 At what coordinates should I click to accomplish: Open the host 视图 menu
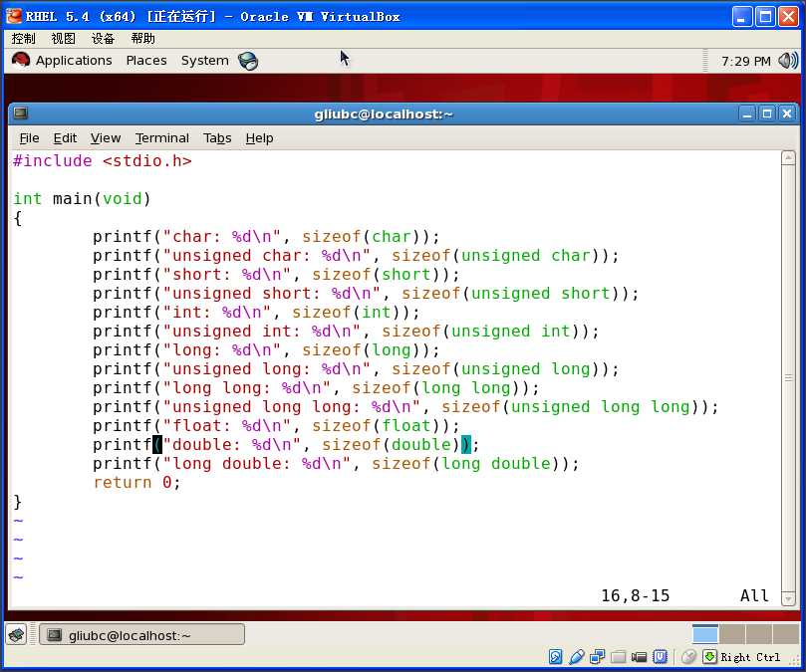[x=63, y=39]
